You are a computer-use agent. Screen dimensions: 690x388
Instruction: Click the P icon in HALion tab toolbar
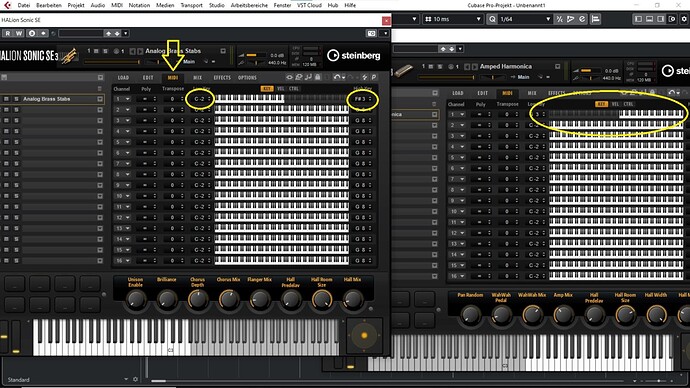(x=374, y=77)
